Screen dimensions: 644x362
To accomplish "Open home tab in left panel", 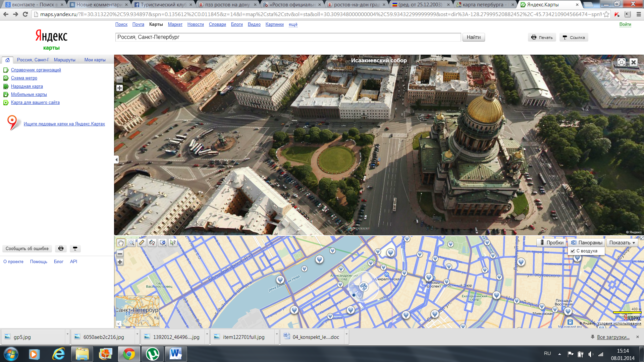I will pyautogui.click(x=7, y=60).
